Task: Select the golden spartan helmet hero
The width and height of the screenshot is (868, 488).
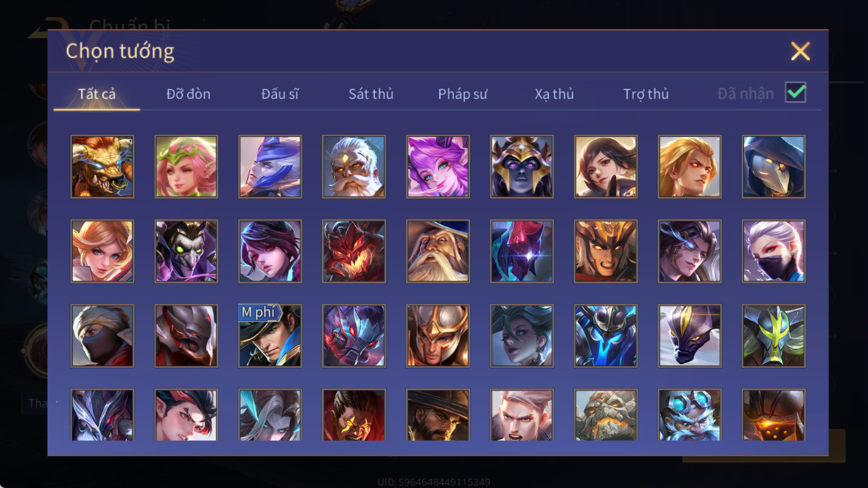Action: [x=438, y=336]
